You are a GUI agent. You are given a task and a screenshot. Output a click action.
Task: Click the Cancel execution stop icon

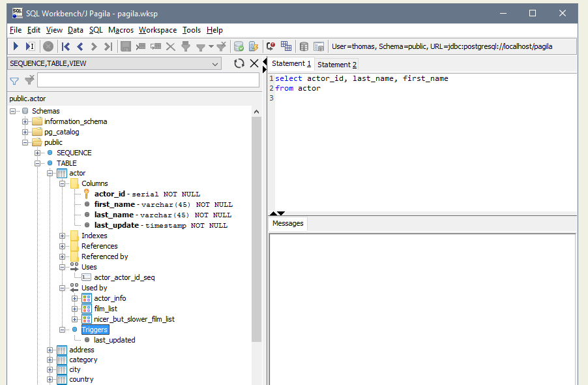pos(48,46)
